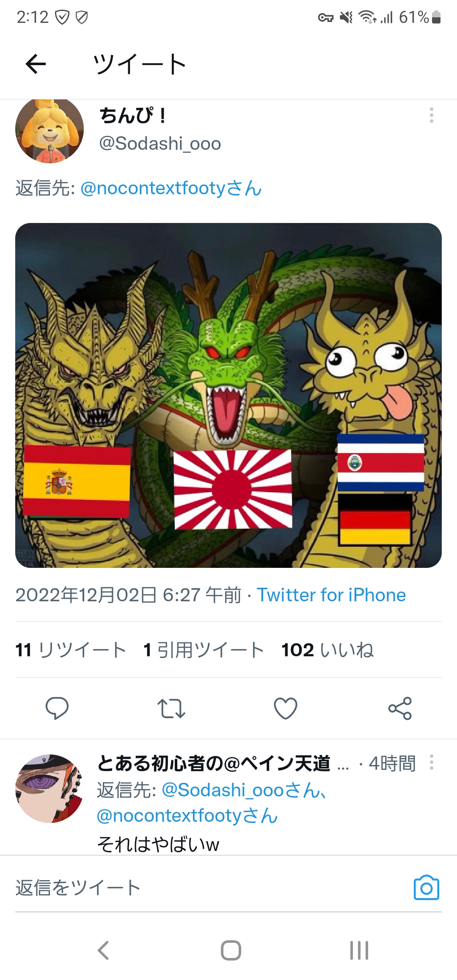Open the dragon meme image
This screenshot has width=457, height=980.
(x=228, y=395)
